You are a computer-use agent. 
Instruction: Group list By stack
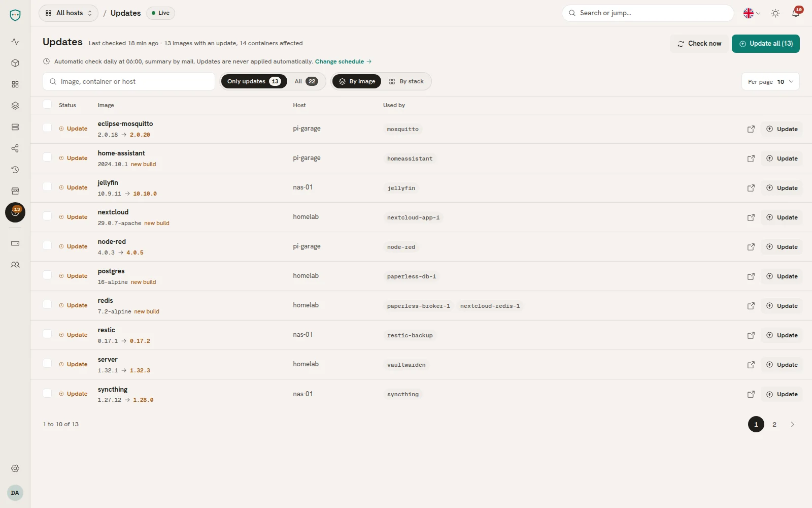point(407,82)
